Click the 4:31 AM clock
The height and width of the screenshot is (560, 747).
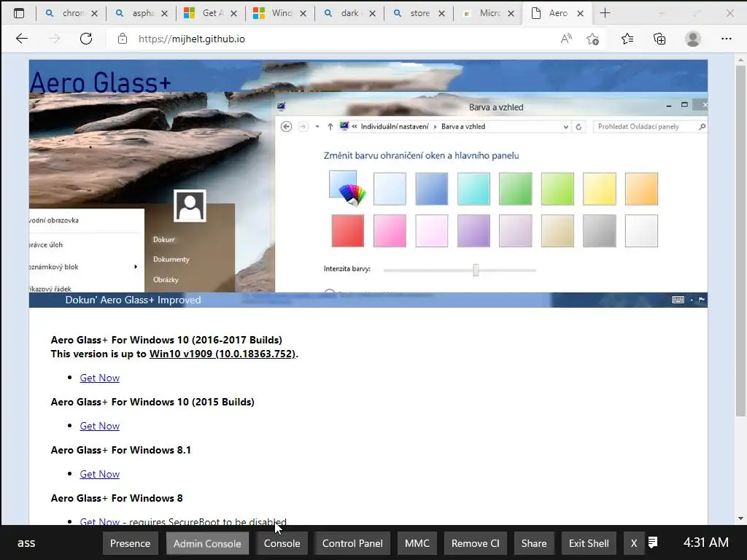click(705, 542)
